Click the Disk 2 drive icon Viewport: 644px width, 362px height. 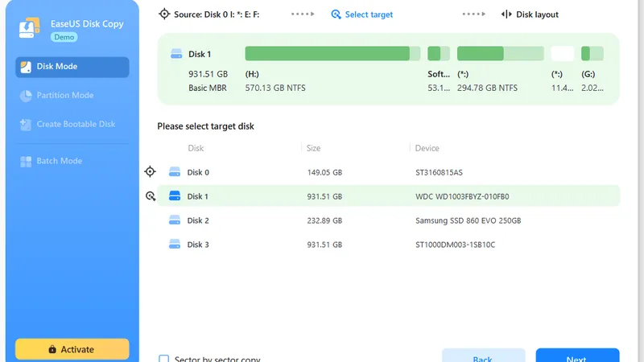(175, 220)
